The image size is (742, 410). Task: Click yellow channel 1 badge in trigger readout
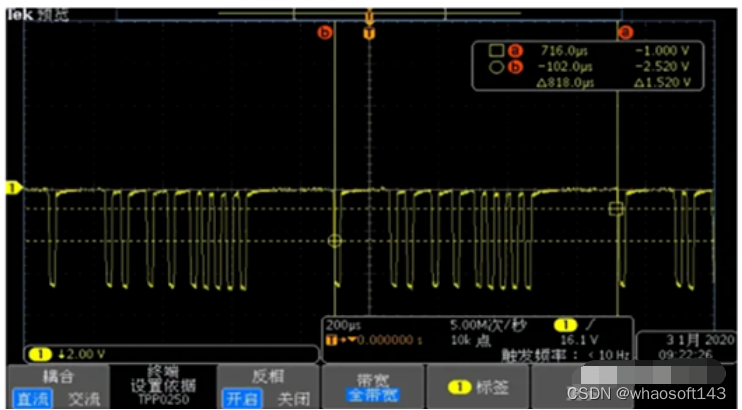click(565, 325)
